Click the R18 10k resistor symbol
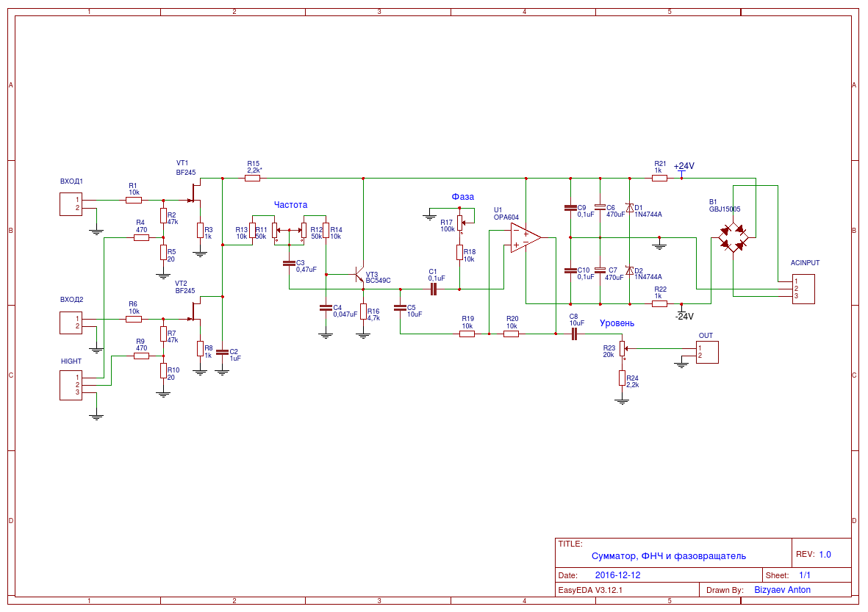Viewport: 868px width, 612px height. click(459, 252)
